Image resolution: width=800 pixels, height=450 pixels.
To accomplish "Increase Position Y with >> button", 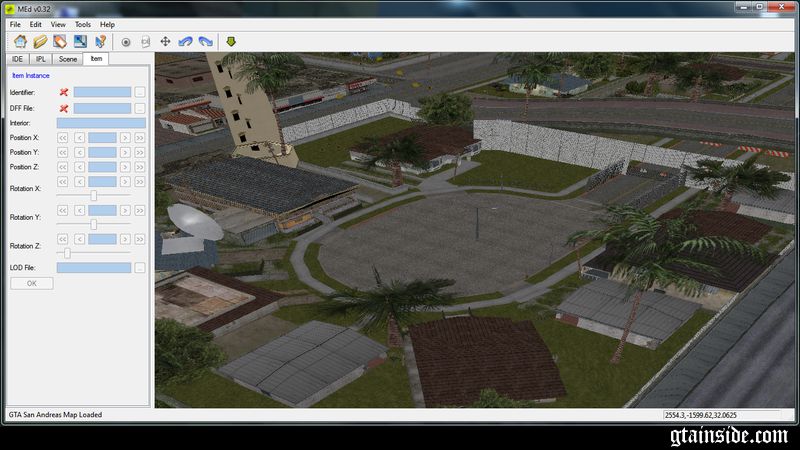I will 140,152.
